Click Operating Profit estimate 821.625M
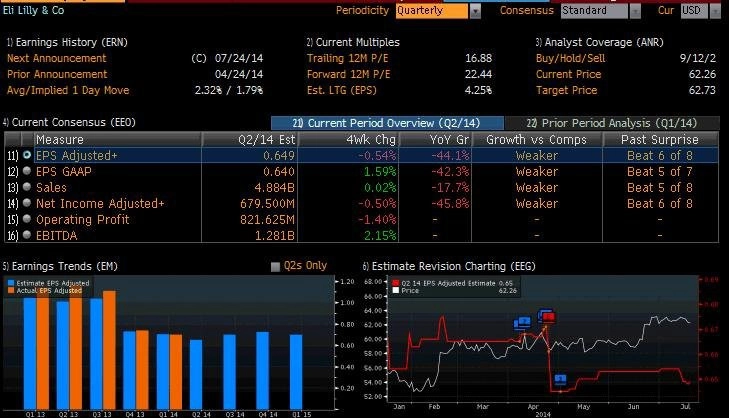Viewport: 729px width, 418px height. [267, 219]
